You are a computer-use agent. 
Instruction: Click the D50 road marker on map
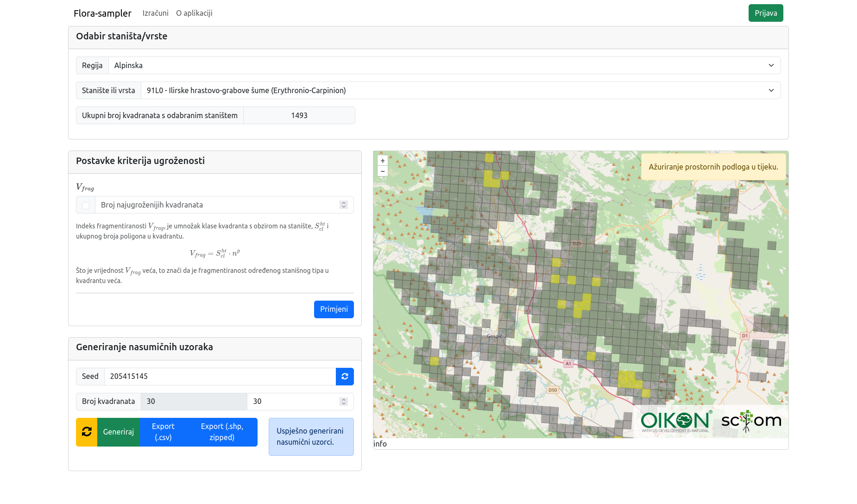[553, 390]
